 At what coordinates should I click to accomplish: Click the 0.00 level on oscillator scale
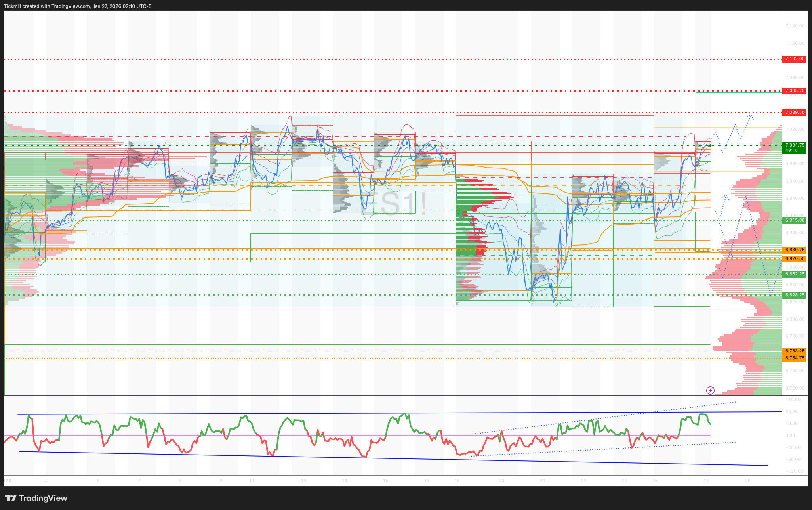point(790,436)
